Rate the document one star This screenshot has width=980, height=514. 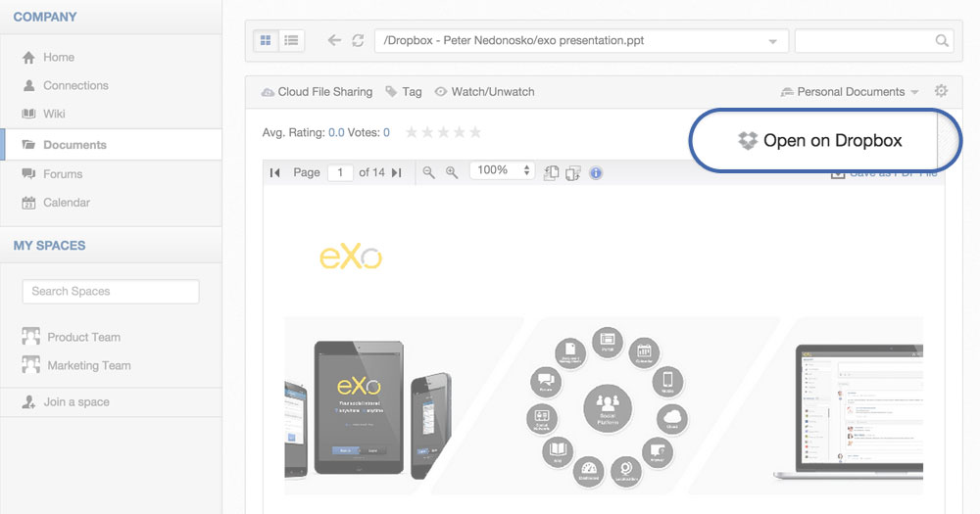click(412, 132)
